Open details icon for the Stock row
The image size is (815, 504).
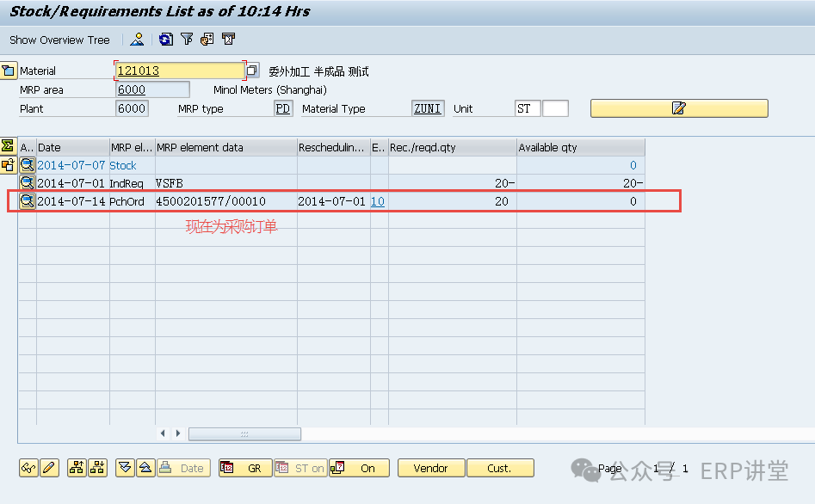coord(28,165)
